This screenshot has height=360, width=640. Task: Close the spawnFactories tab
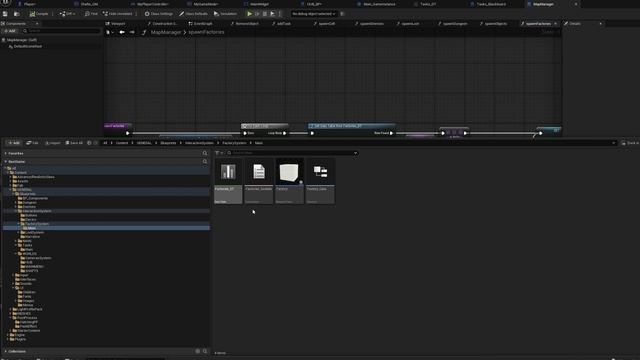pos(556,24)
